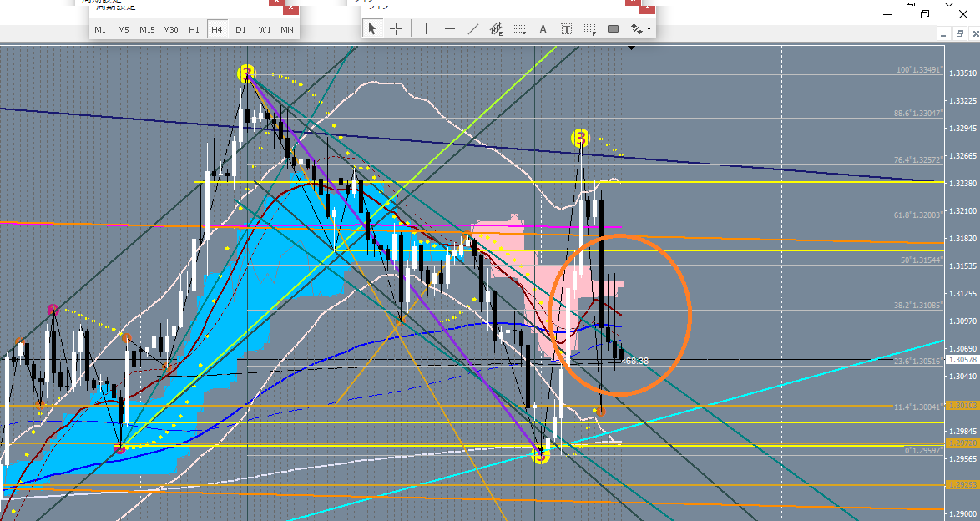Click chart shift triangle marker at top
980x521 pixels.
pos(632,48)
